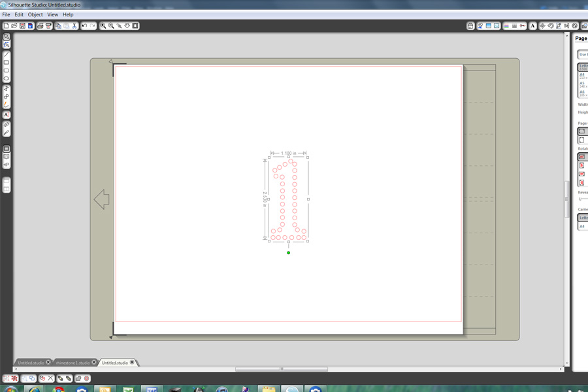Image resolution: width=588 pixels, height=392 pixels.
Task: Click the horizontal scrollbar thumb
Action: [281, 368]
